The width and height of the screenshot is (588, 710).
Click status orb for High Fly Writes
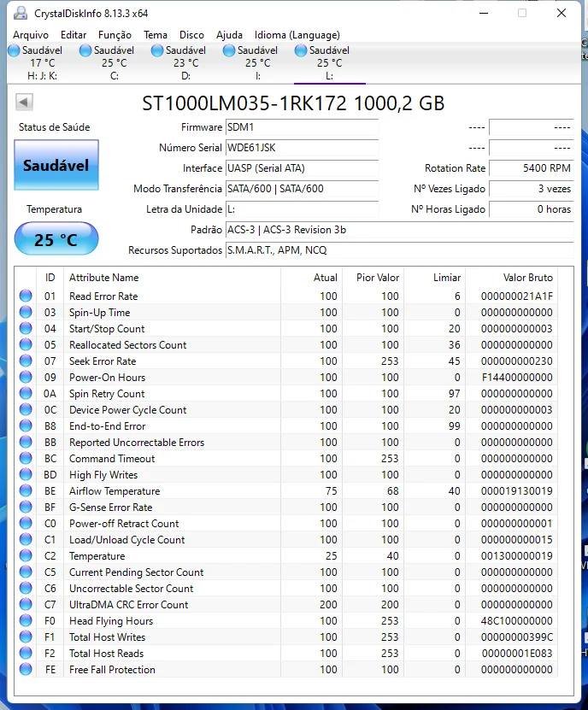pyautogui.click(x=26, y=474)
